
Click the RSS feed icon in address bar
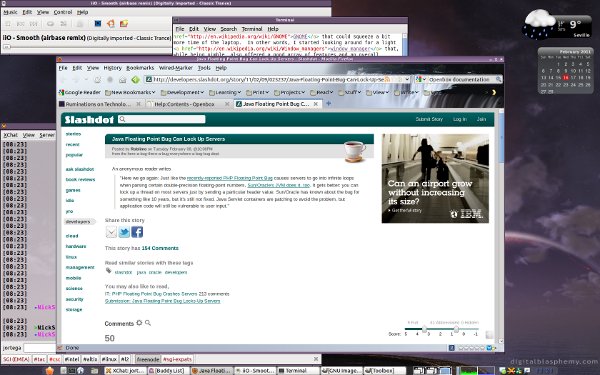pyautogui.click(x=387, y=80)
